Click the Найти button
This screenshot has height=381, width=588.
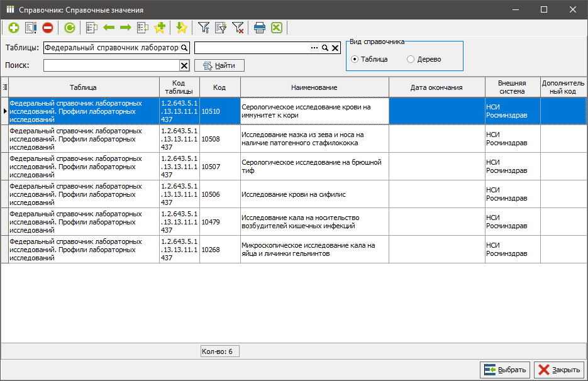point(219,65)
